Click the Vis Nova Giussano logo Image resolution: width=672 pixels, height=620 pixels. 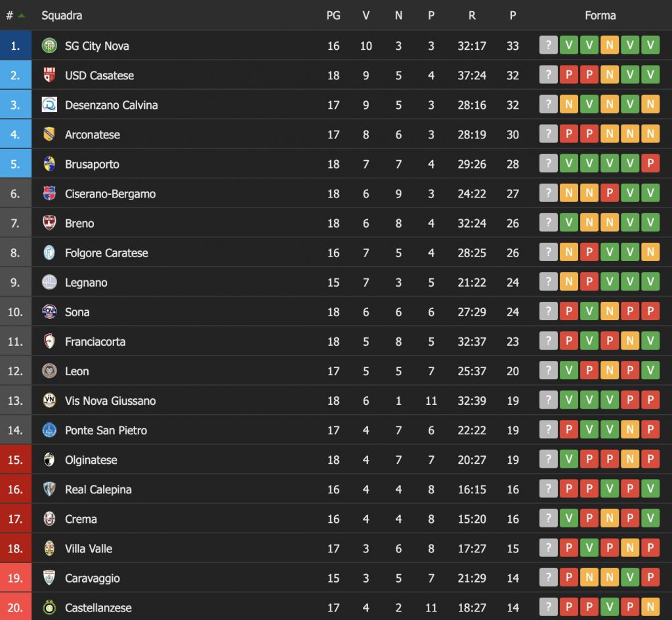tap(49, 400)
